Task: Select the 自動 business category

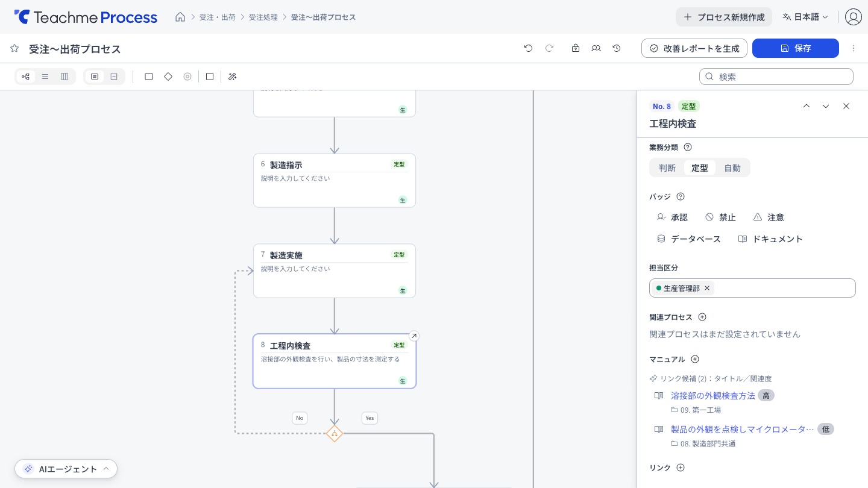Action: click(732, 168)
